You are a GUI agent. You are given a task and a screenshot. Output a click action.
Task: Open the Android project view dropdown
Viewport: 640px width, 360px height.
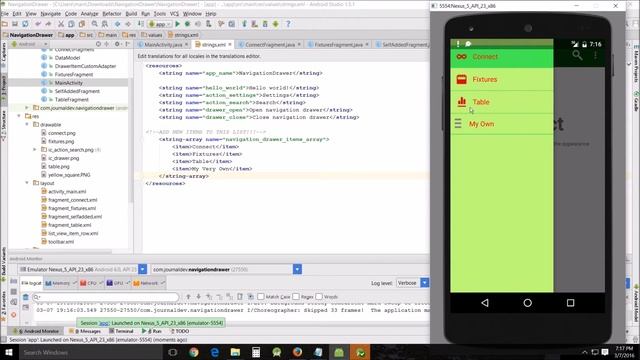click(x=29, y=44)
